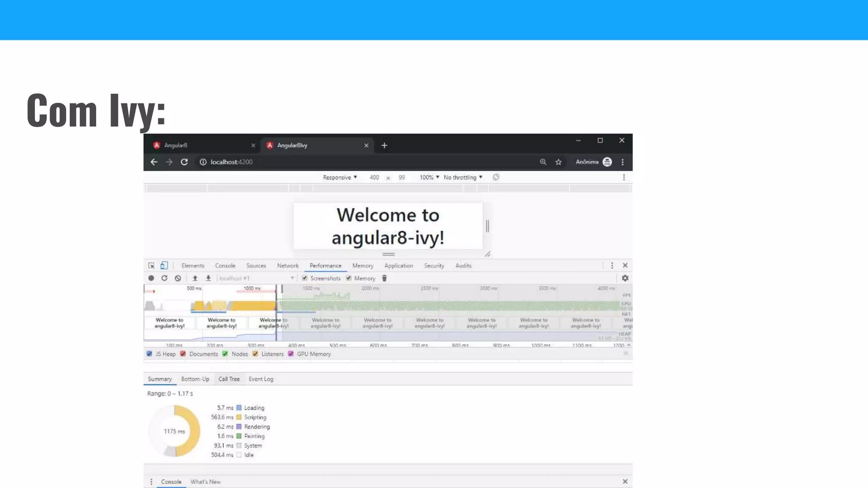868x488 pixels.
Task: Toggle the device toolbar icon
Action: click(164, 266)
